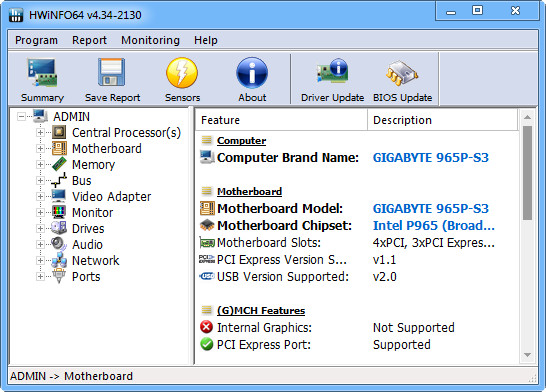Click the vertical scrollbar thumb
The image size is (546, 392).
click(527, 173)
